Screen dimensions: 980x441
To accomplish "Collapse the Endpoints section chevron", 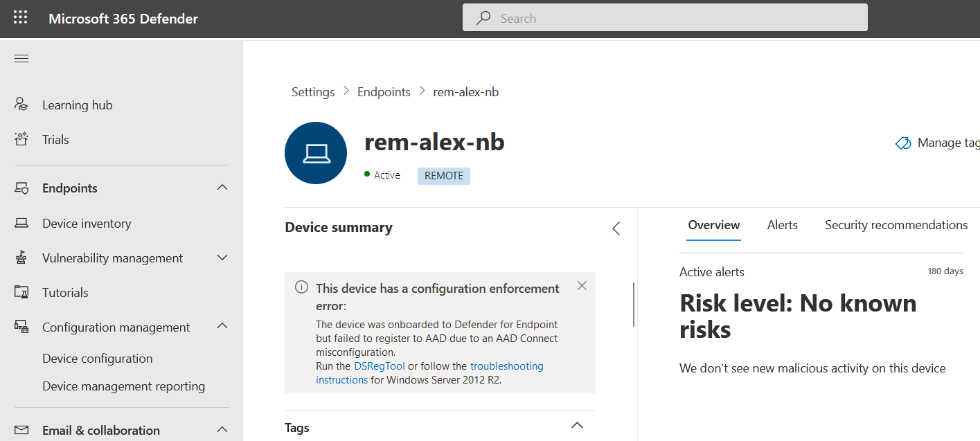I will (222, 188).
